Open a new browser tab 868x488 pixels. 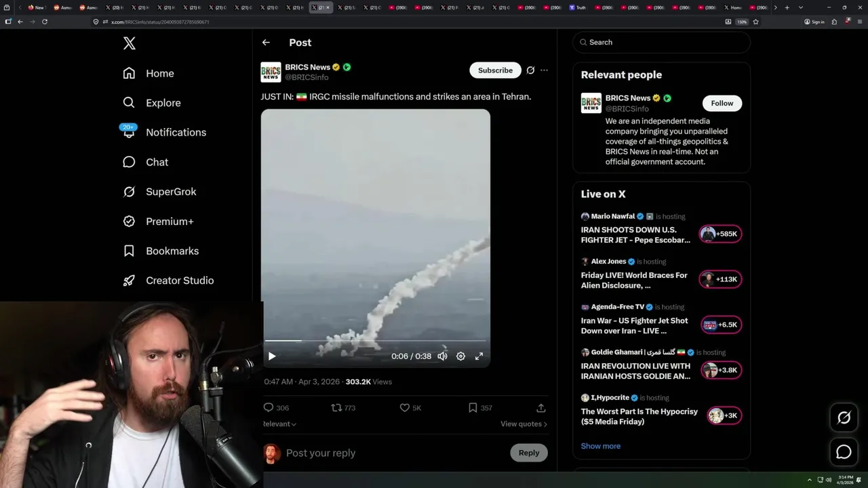(787, 7)
